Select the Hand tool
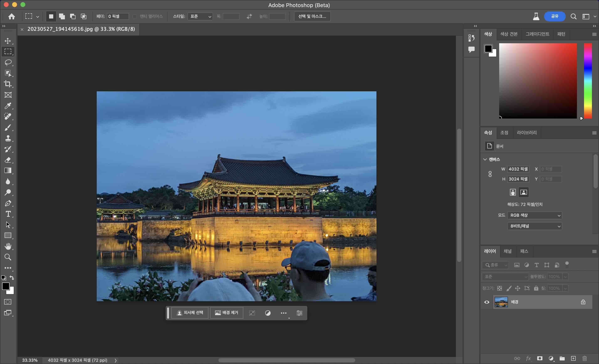The width and height of the screenshot is (599, 364). click(x=8, y=246)
